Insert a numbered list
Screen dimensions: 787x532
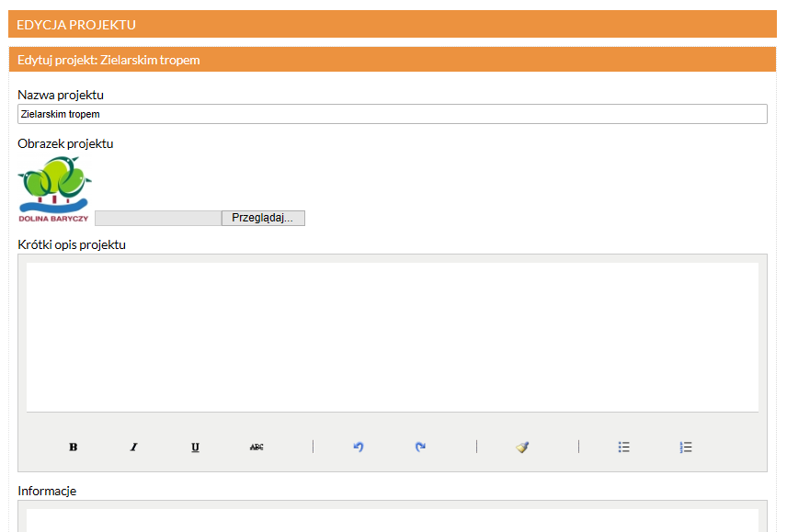pos(686,447)
